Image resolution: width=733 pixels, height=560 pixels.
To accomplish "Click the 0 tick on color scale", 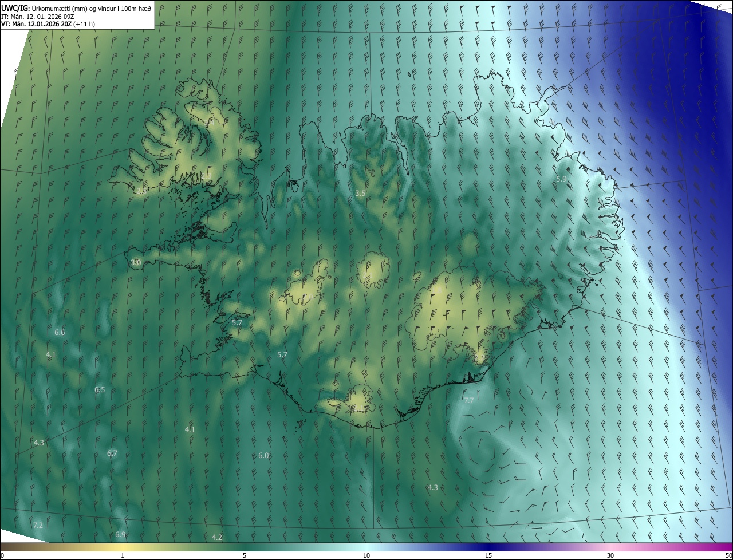I will 2,555.
